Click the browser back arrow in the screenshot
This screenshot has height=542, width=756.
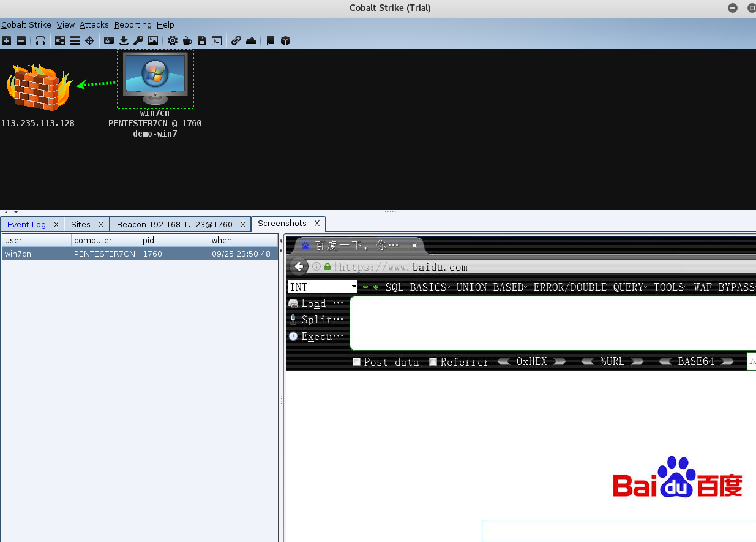[x=299, y=266]
